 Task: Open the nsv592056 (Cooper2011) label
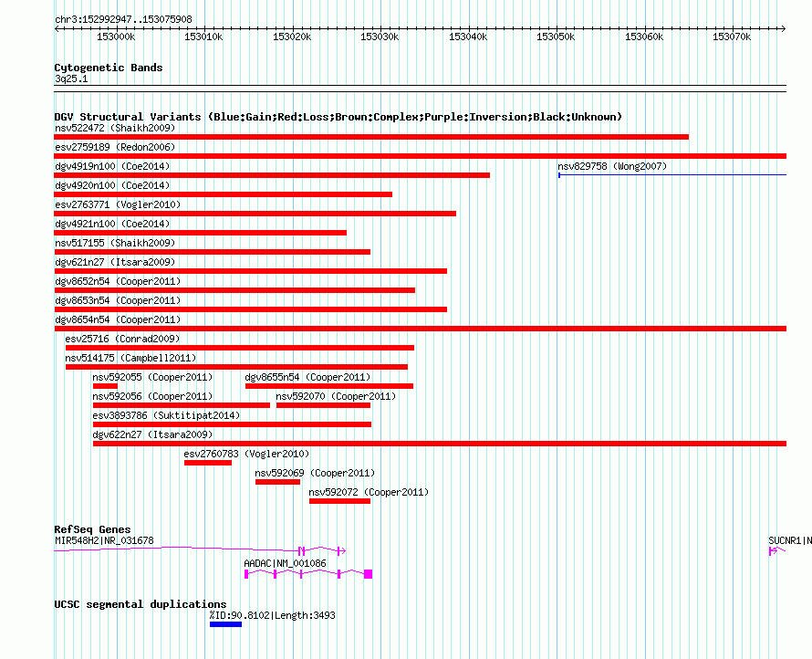[x=152, y=396]
